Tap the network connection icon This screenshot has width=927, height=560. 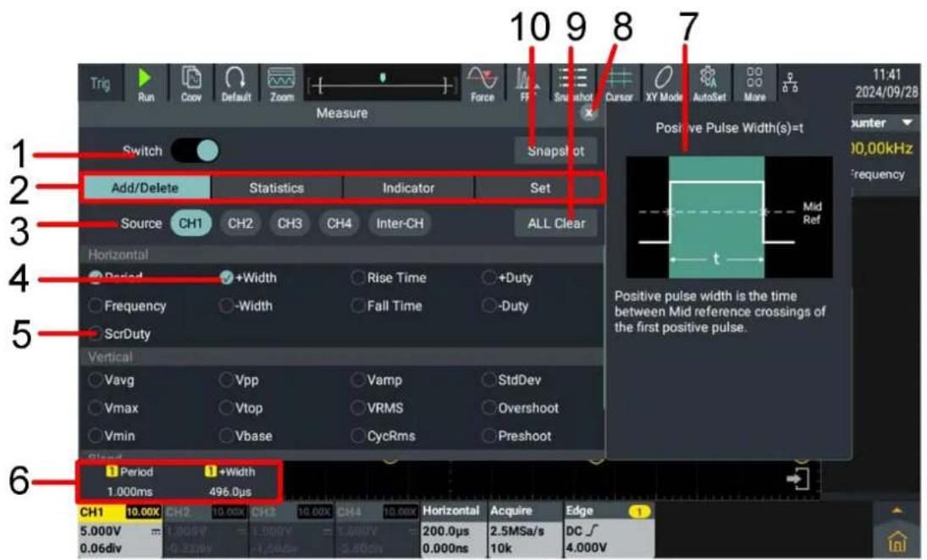click(x=791, y=82)
